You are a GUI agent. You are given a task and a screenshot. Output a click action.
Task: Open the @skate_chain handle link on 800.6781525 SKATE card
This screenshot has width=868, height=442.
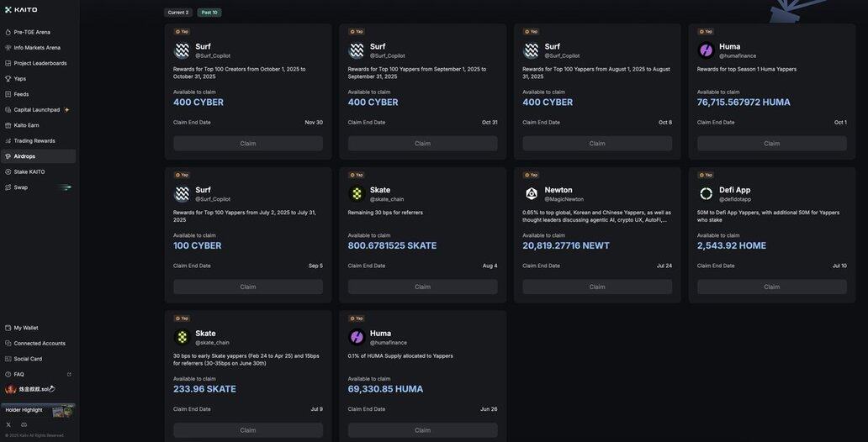click(x=387, y=199)
